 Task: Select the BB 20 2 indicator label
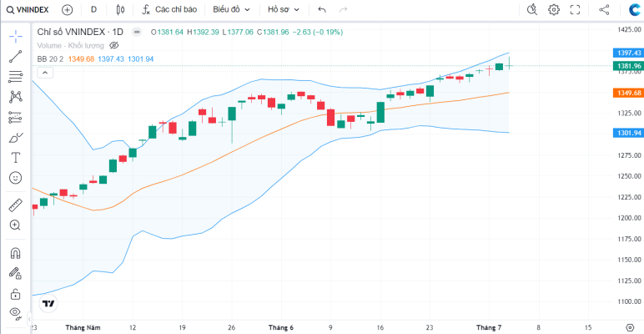point(51,59)
